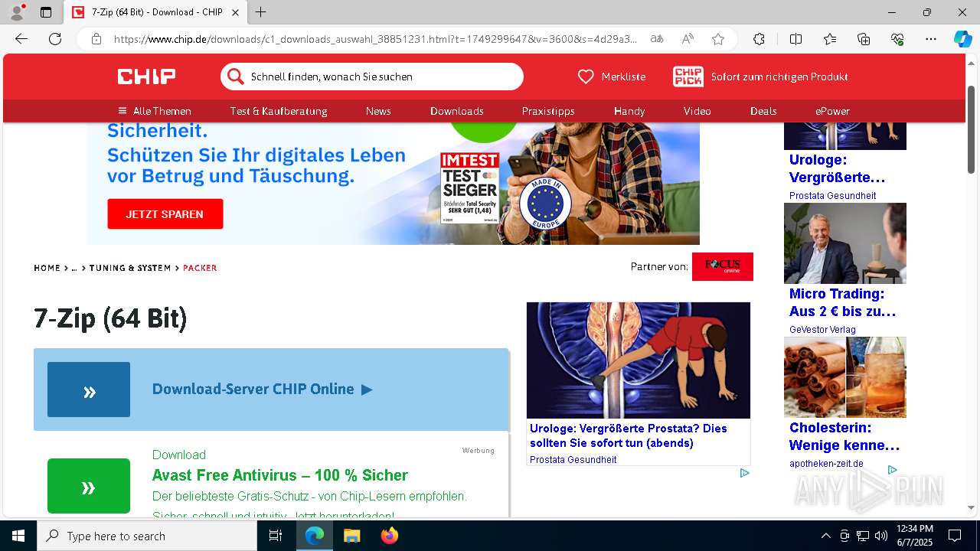Click the red search magnifier icon
Image resolution: width=980 pixels, height=551 pixels.
[236, 77]
